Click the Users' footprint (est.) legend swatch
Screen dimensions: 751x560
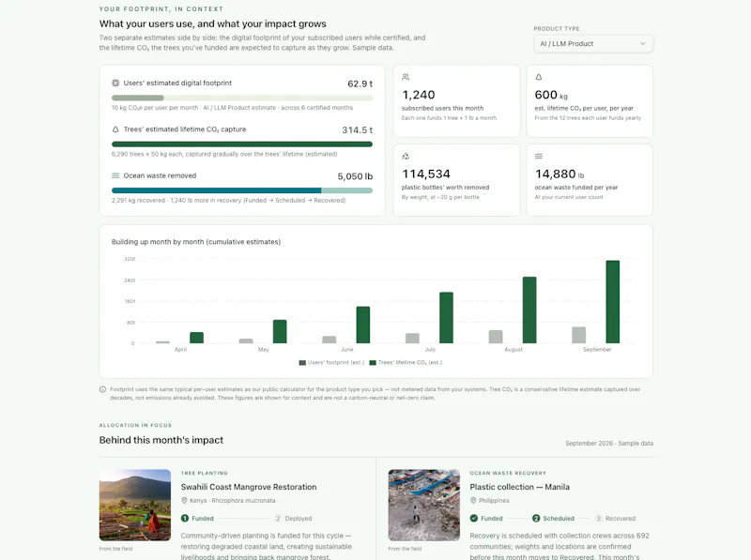click(x=302, y=363)
